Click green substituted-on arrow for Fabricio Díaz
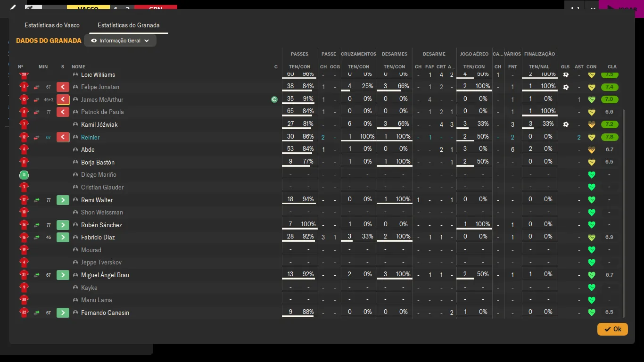This screenshot has width=644, height=362. (63, 237)
